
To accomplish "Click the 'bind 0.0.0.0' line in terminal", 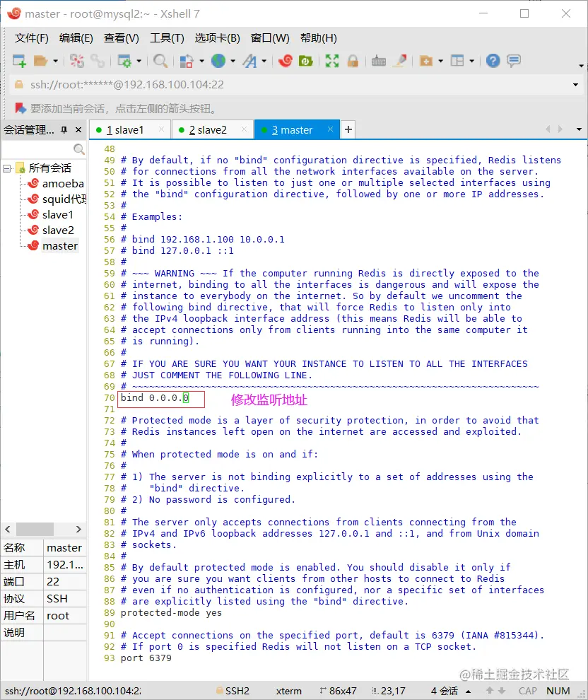I will click(155, 398).
